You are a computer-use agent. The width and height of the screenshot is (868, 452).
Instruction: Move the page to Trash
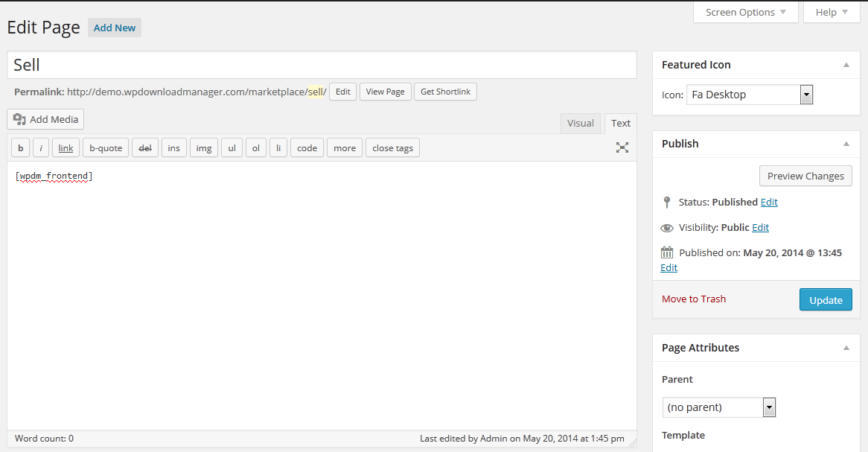693,299
